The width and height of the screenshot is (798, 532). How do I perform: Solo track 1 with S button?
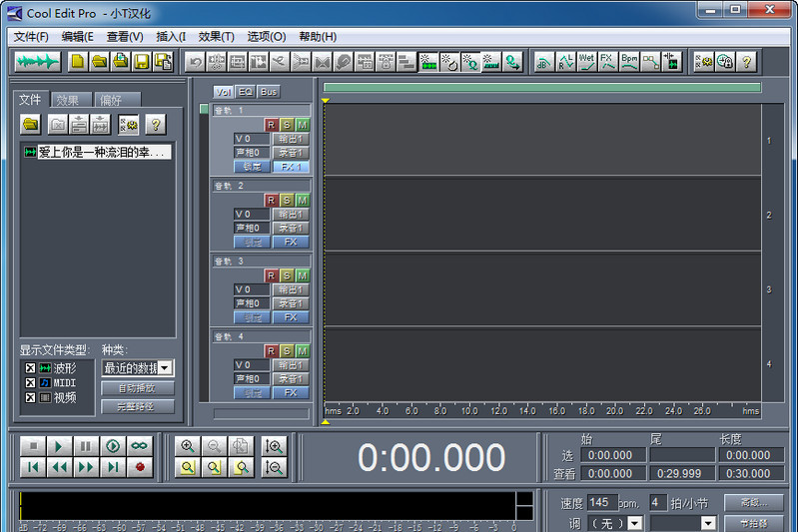coord(287,125)
